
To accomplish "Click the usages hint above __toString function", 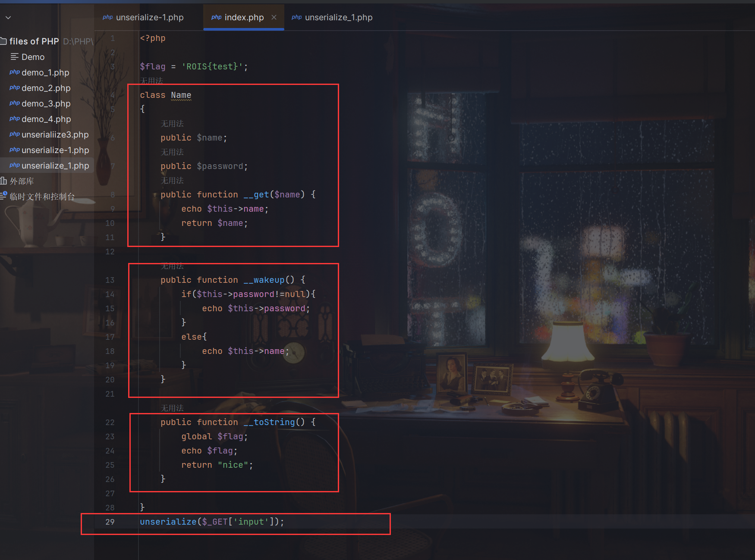I will coord(172,408).
